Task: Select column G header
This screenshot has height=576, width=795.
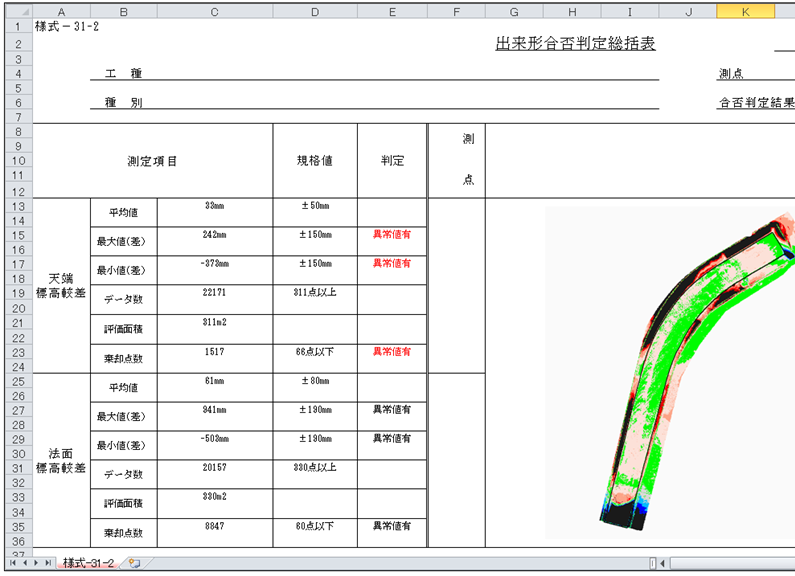Action: (x=514, y=12)
